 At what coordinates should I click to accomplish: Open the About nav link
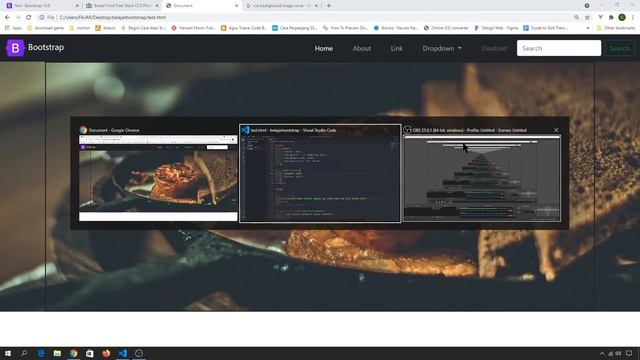(x=362, y=48)
